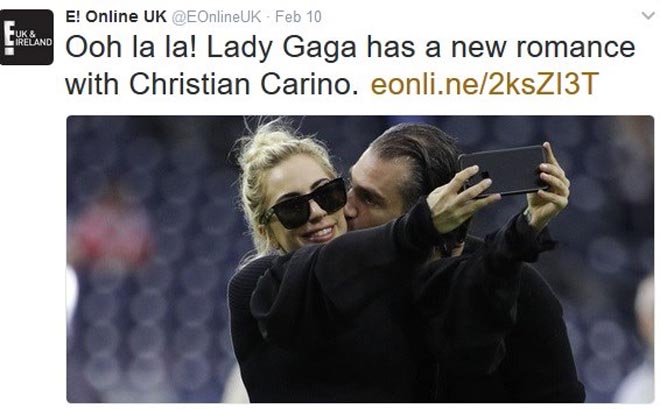Follow the eonli.ne/2ksZI3T article link
This screenshot has width=660, height=409.
(x=485, y=84)
